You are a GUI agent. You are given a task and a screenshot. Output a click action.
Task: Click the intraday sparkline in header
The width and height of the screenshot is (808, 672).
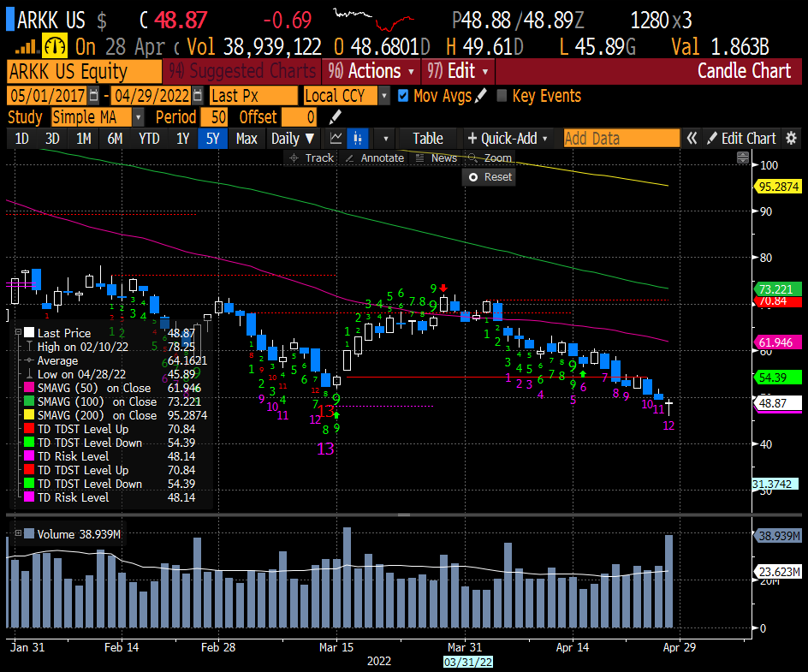[374, 20]
